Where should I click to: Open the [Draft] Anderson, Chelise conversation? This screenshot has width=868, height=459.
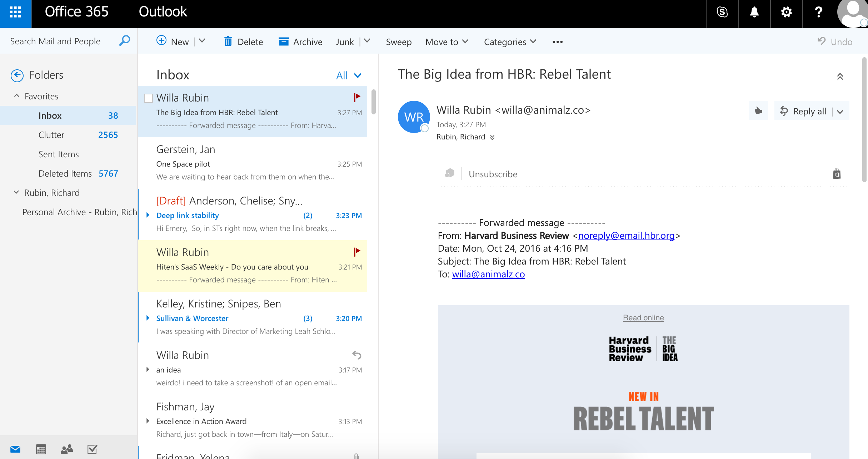[x=253, y=214]
